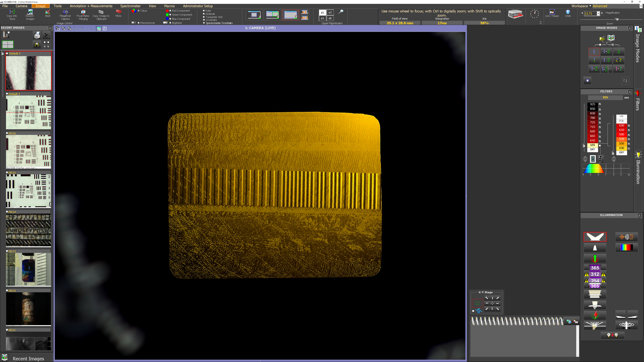Open the magnification value dropdown
This screenshot has width=644, height=362.
coord(598,13)
